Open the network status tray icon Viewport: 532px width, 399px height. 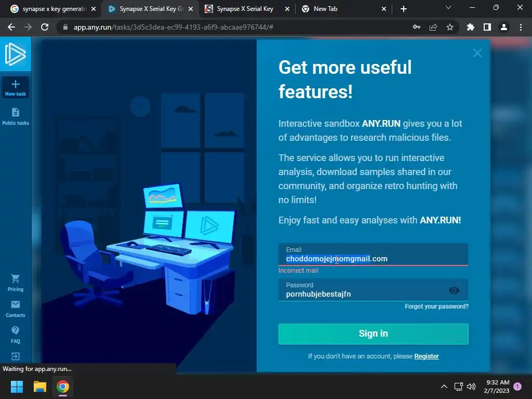pyautogui.click(x=459, y=387)
